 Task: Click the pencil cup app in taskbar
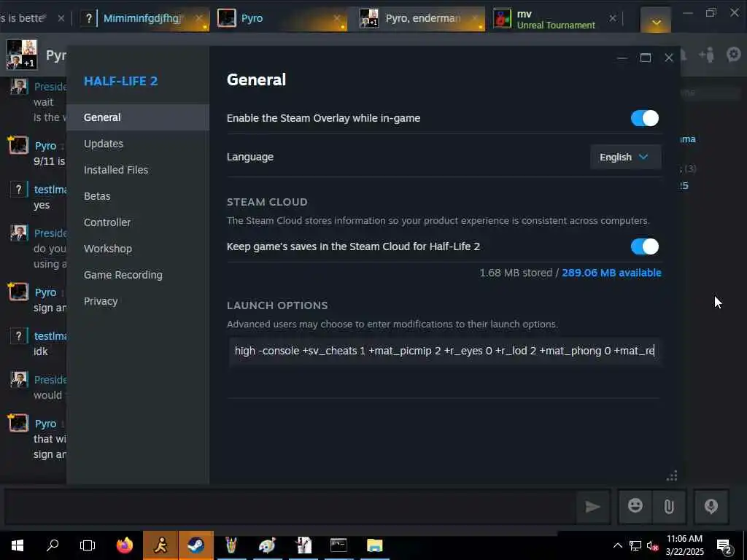tap(231, 545)
